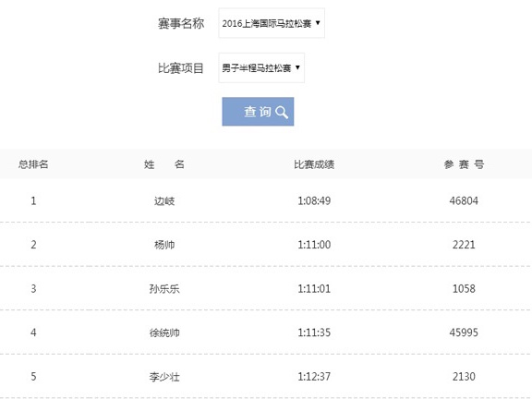Click the 总排名 column header
The image size is (532, 399).
click(33, 164)
